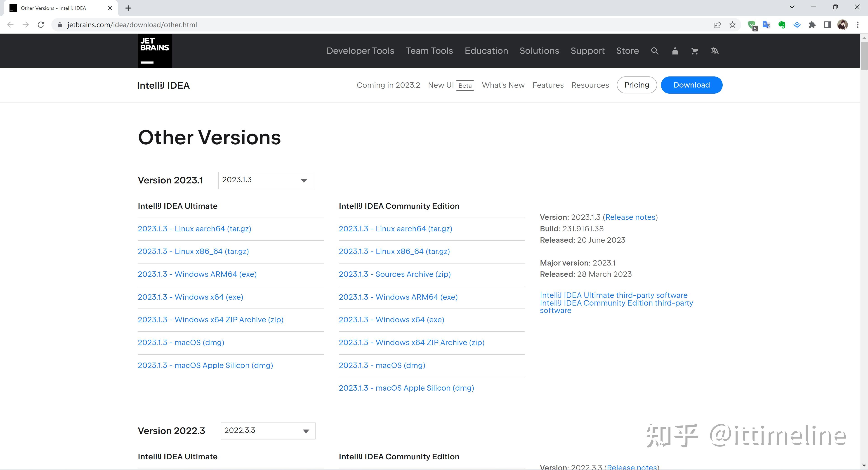Open the Chrome three-dot menu
This screenshot has height=470, width=868.
tap(858, 24)
